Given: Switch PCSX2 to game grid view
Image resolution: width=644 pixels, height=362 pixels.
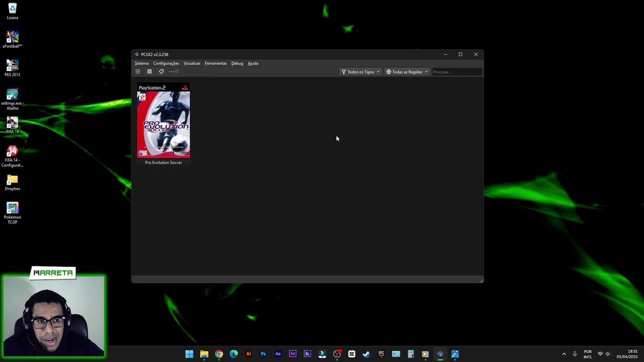Looking at the screenshot, I should pyautogui.click(x=149, y=71).
